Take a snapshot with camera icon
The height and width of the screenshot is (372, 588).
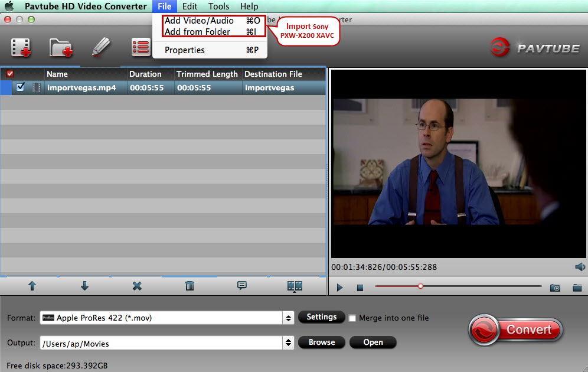point(555,288)
